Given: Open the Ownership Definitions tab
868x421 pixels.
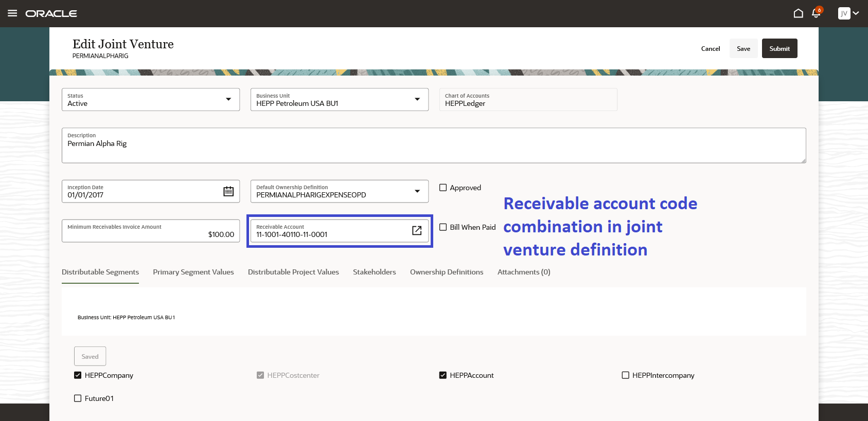Looking at the screenshot, I should [447, 272].
